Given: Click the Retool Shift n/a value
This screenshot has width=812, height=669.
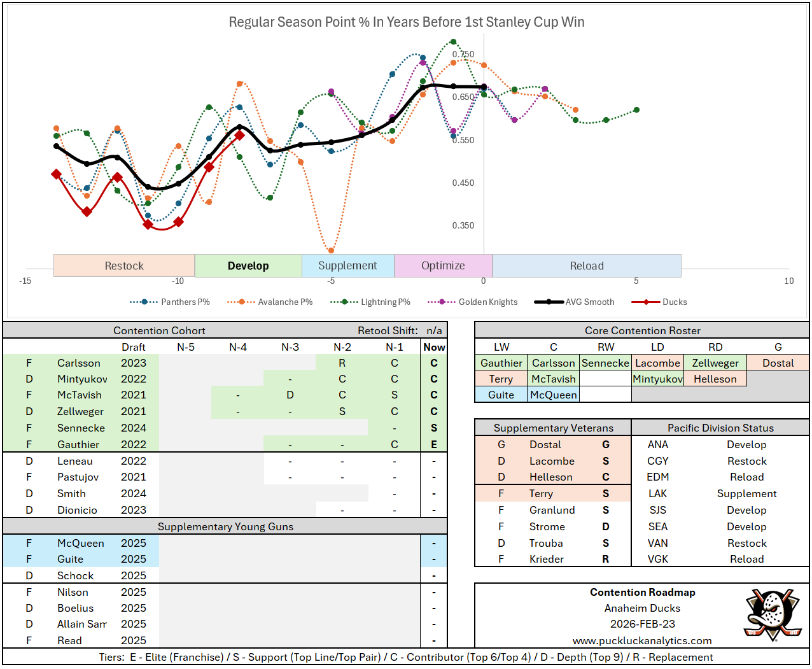Looking at the screenshot, I should (x=434, y=330).
